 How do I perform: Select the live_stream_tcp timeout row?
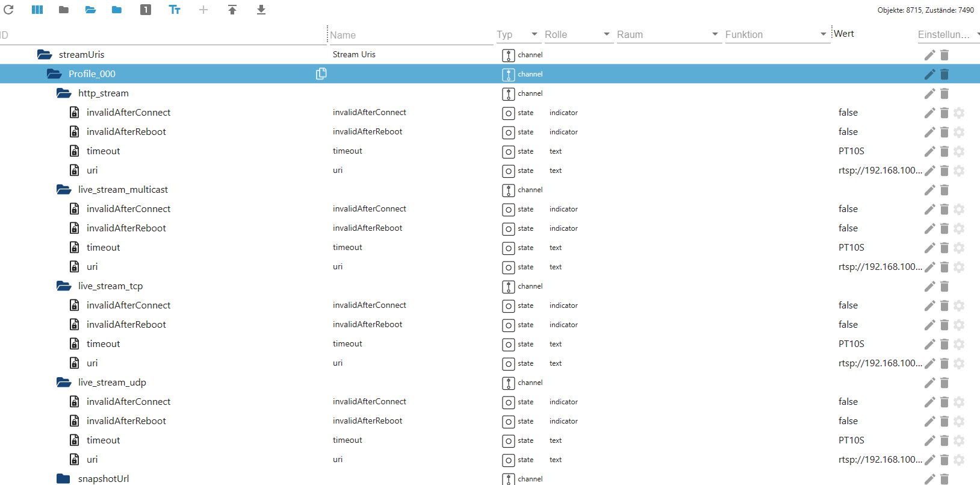tap(490, 343)
